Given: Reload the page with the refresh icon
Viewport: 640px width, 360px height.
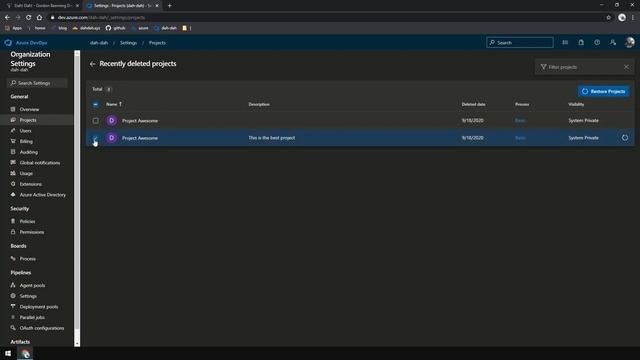Looking at the screenshot, I should (29, 18).
